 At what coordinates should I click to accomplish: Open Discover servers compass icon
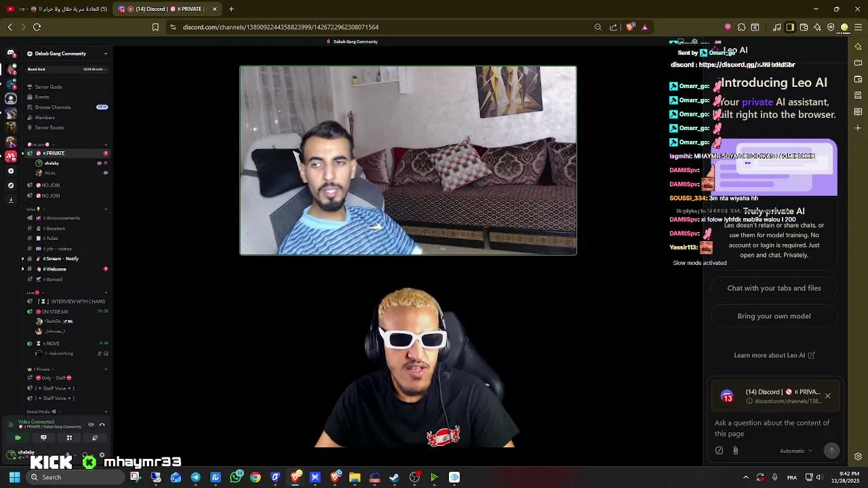(x=11, y=185)
